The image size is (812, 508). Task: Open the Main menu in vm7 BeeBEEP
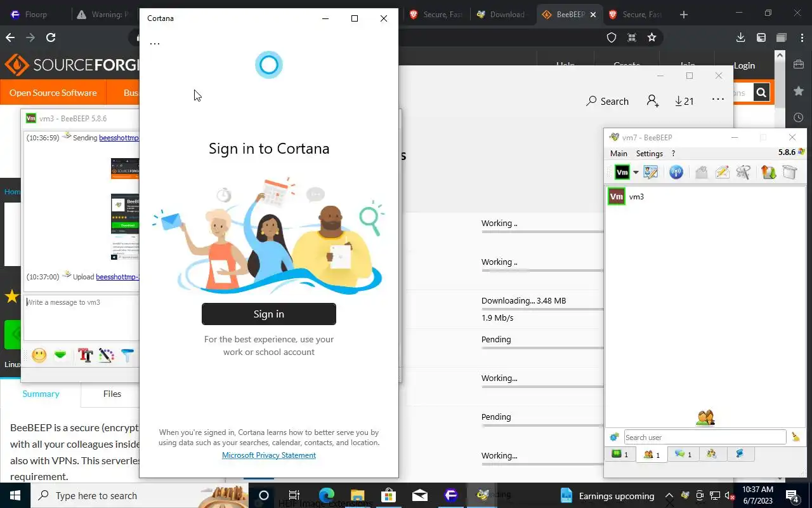[619, 153]
